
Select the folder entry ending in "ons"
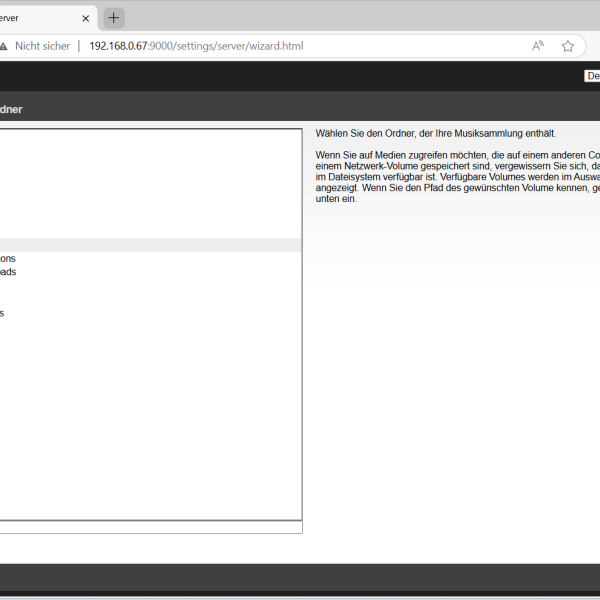(8, 259)
